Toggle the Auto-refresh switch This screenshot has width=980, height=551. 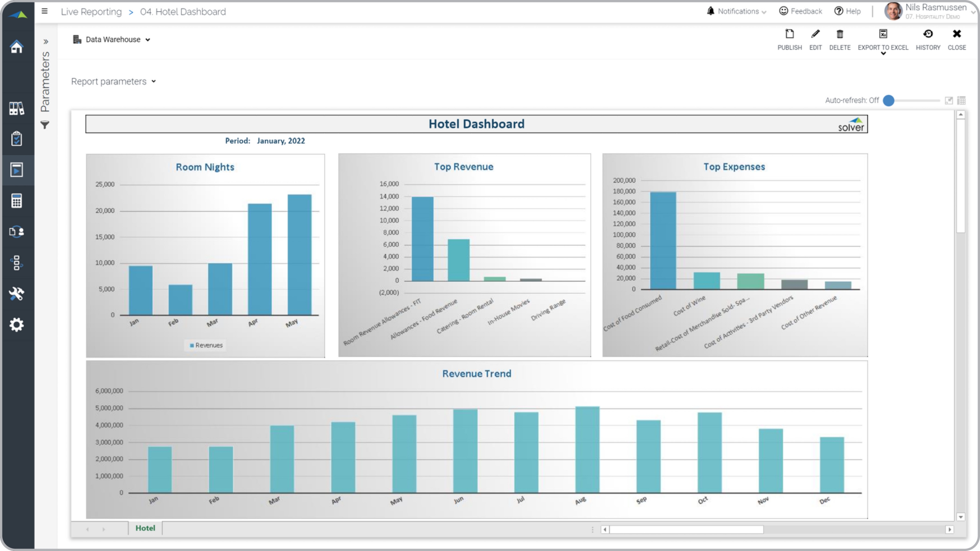tap(889, 100)
